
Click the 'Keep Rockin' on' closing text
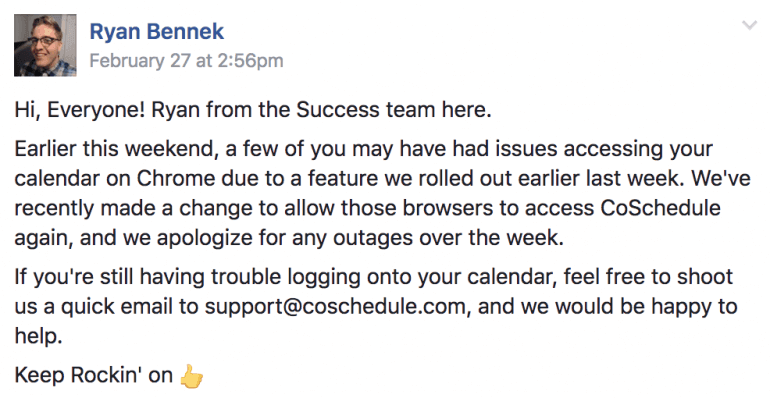coord(93,375)
